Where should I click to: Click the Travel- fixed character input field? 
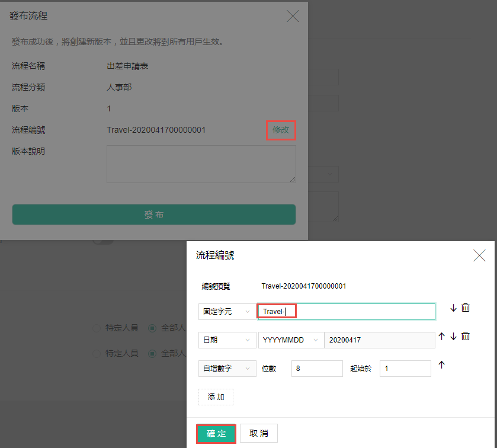(x=347, y=312)
